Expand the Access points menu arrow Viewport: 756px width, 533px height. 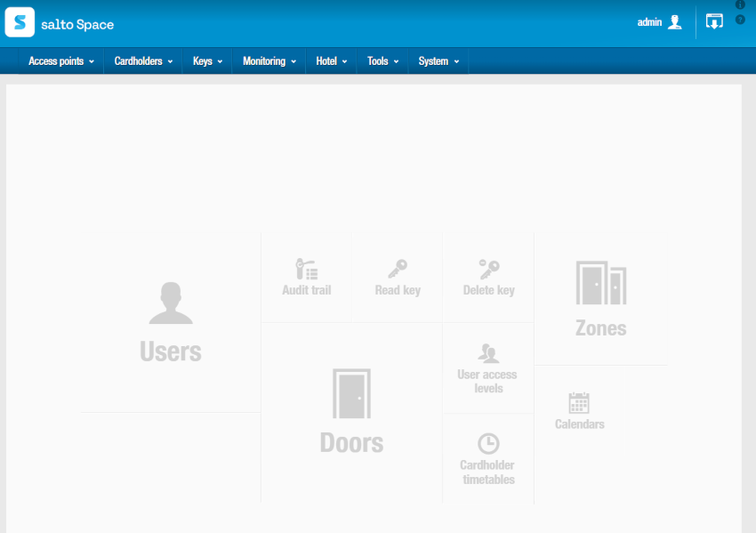[92, 61]
